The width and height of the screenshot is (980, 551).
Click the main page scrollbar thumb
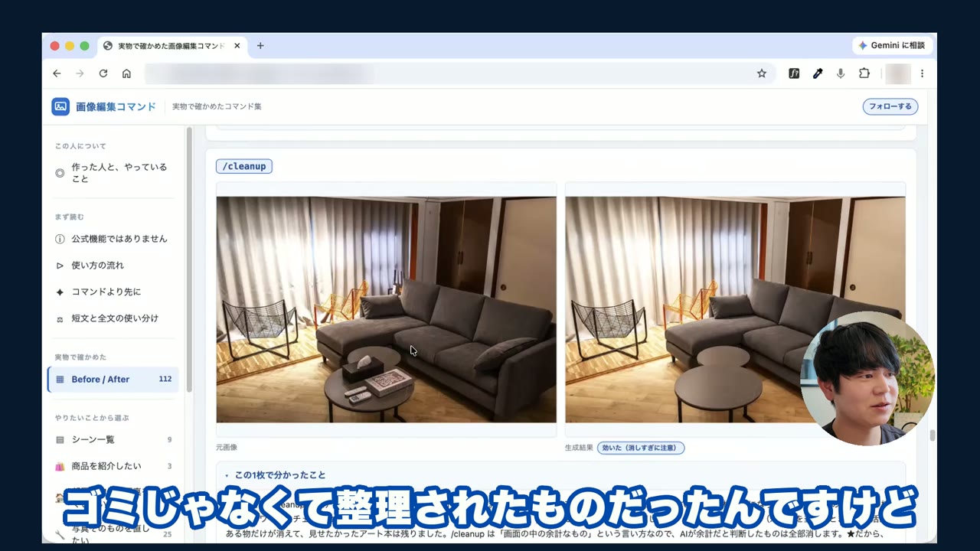point(932,436)
